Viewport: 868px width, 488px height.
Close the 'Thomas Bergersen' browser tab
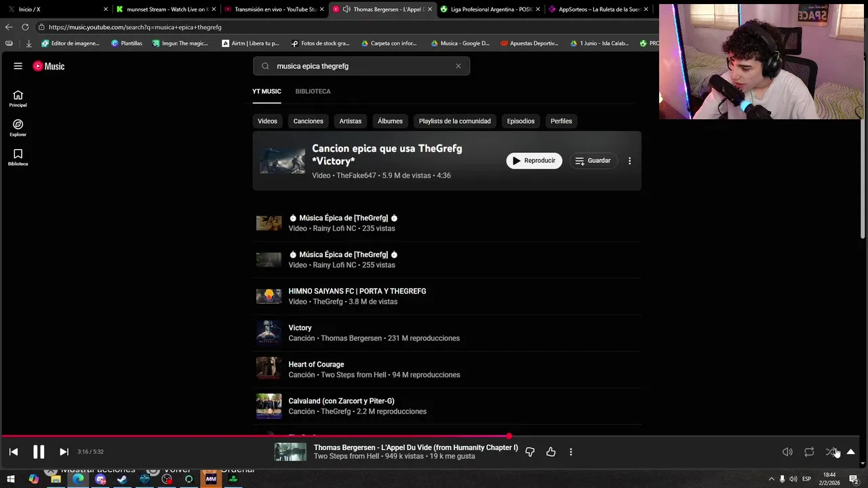click(x=429, y=9)
